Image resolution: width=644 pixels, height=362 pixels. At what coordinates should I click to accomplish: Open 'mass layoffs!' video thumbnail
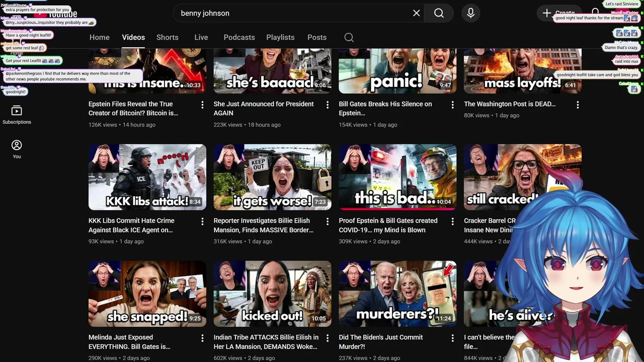[523, 71]
